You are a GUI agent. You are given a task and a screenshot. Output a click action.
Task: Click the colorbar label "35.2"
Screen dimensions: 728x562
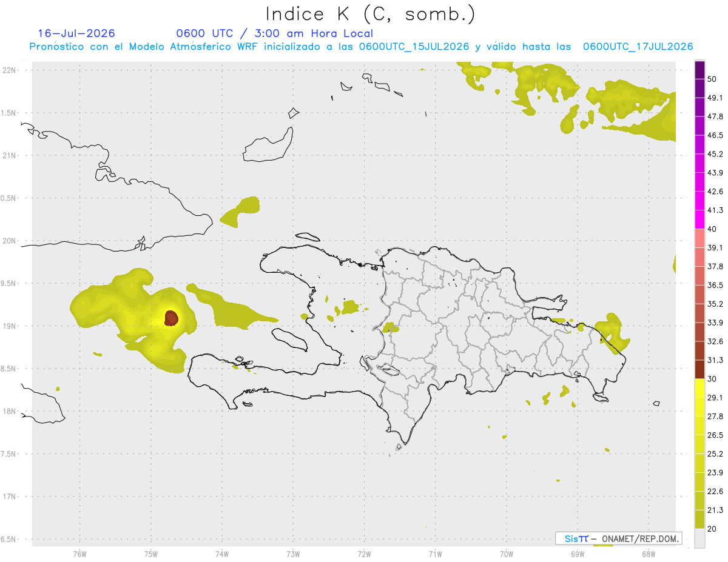(x=715, y=304)
